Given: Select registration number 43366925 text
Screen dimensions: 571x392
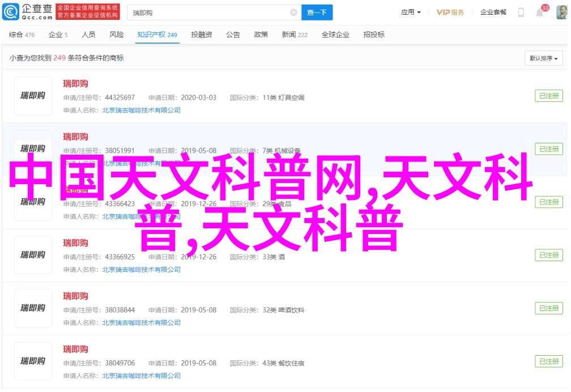Looking at the screenshot, I should pos(120,257).
